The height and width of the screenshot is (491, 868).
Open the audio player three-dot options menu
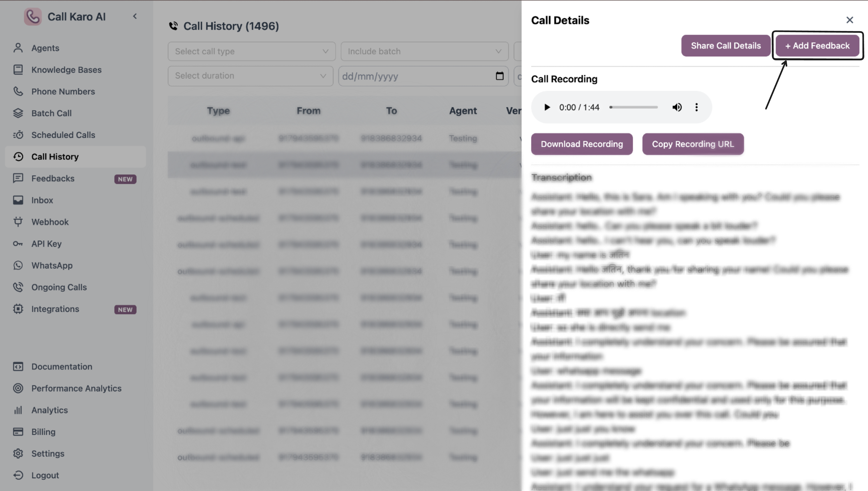(x=696, y=107)
